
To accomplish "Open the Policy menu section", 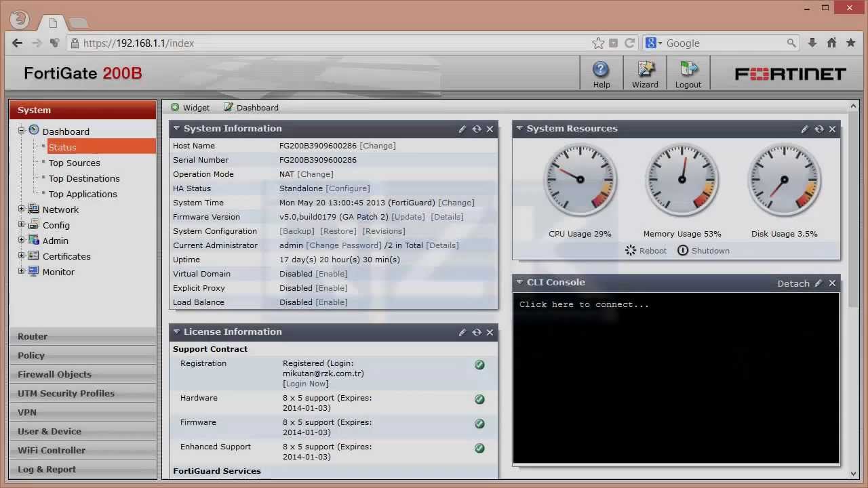I will pos(83,355).
